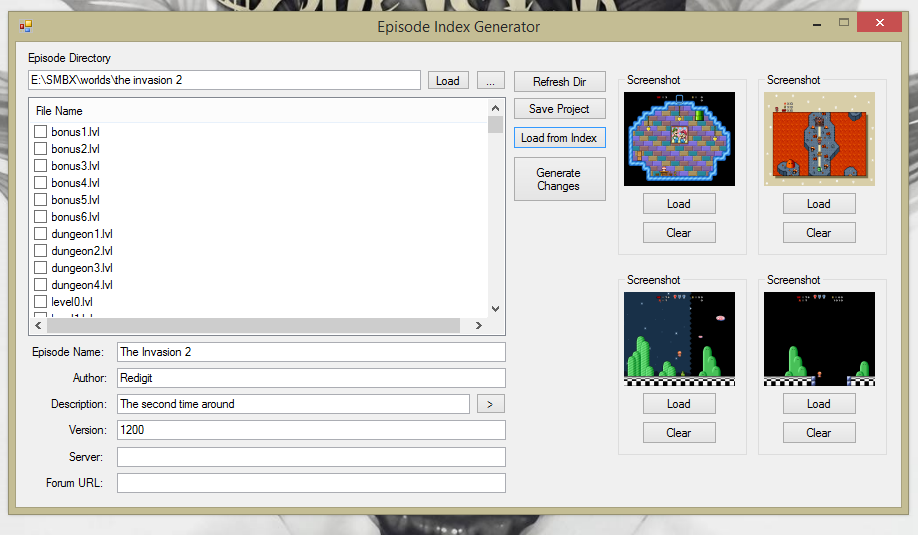Check the bonus2.lvl checkbox
The image size is (918, 535).
tap(40, 149)
